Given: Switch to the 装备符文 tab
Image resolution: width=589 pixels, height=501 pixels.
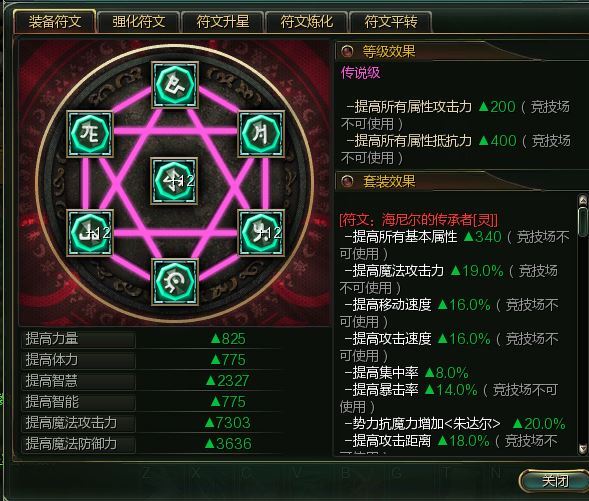Looking at the screenshot, I should pos(55,21).
